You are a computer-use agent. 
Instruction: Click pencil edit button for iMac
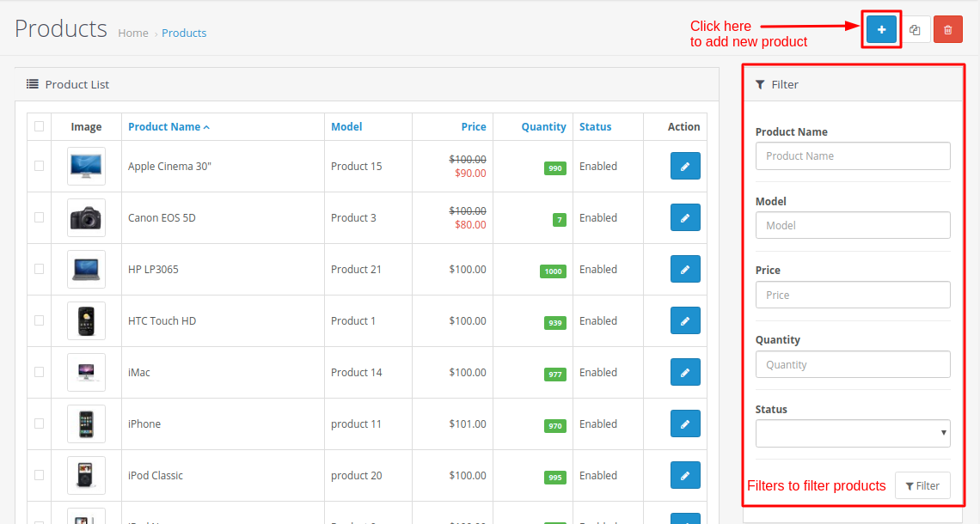click(x=685, y=372)
